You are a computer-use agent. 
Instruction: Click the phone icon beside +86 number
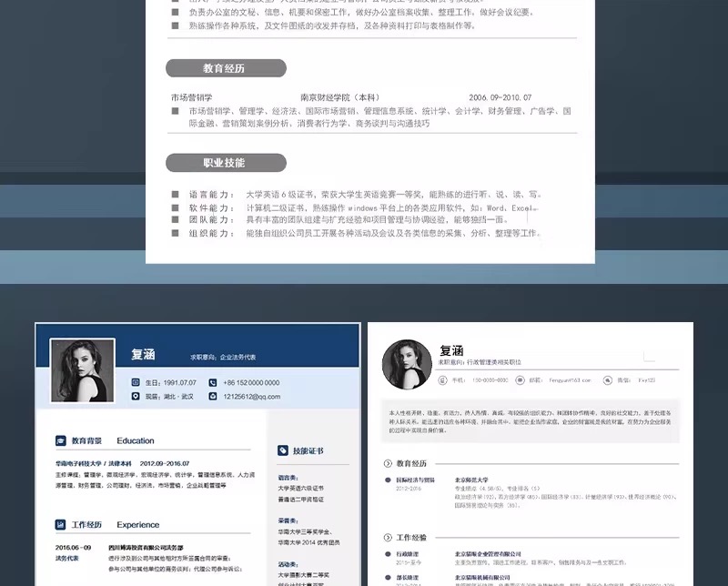pyautogui.click(x=213, y=382)
